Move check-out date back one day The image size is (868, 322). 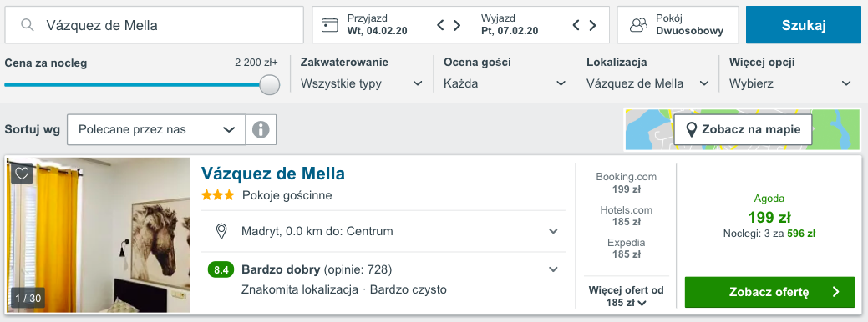[576, 25]
